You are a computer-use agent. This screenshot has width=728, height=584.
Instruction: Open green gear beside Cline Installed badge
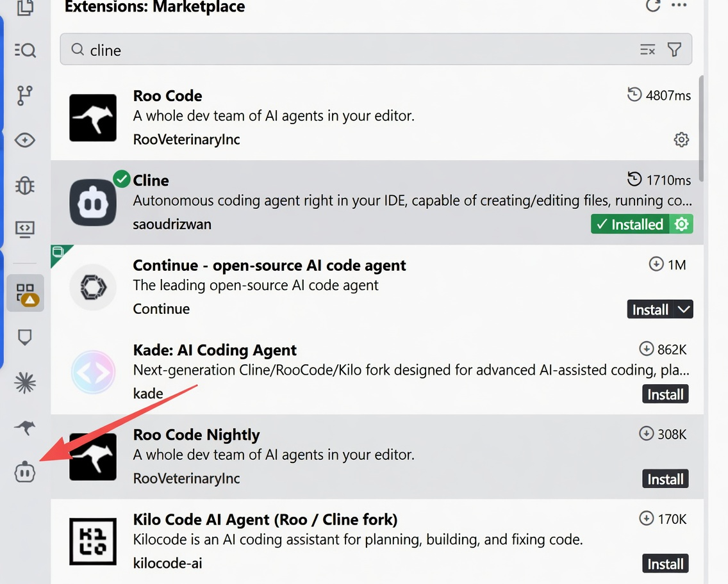pyautogui.click(x=681, y=224)
